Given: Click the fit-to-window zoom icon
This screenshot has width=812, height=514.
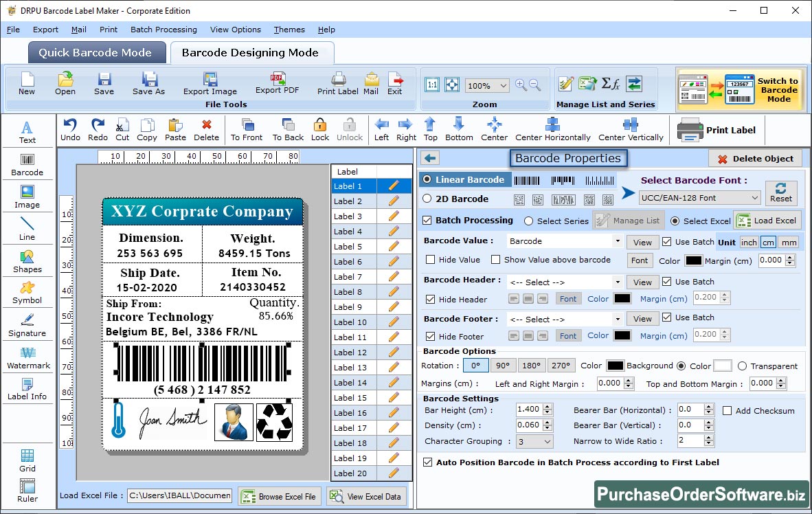Looking at the screenshot, I should click(x=452, y=85).
